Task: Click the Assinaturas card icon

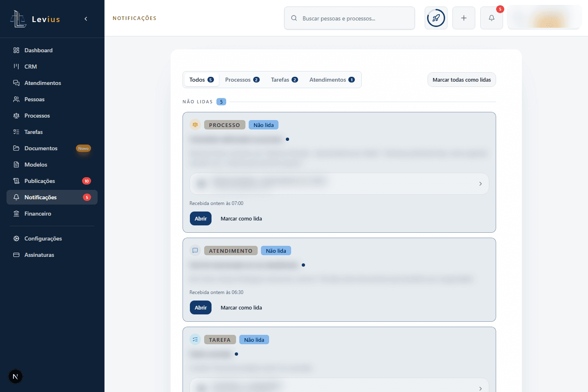Action: coord(16,255)
